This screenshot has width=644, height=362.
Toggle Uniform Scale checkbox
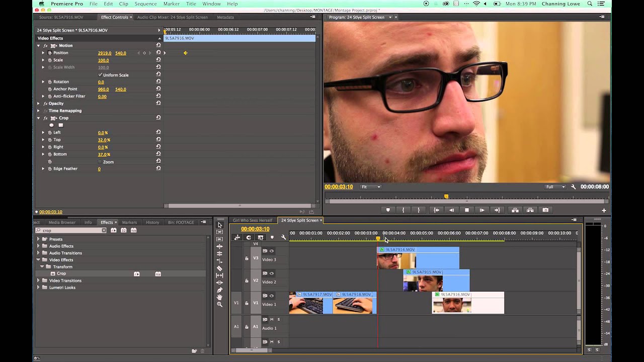[x=100, y=75]
